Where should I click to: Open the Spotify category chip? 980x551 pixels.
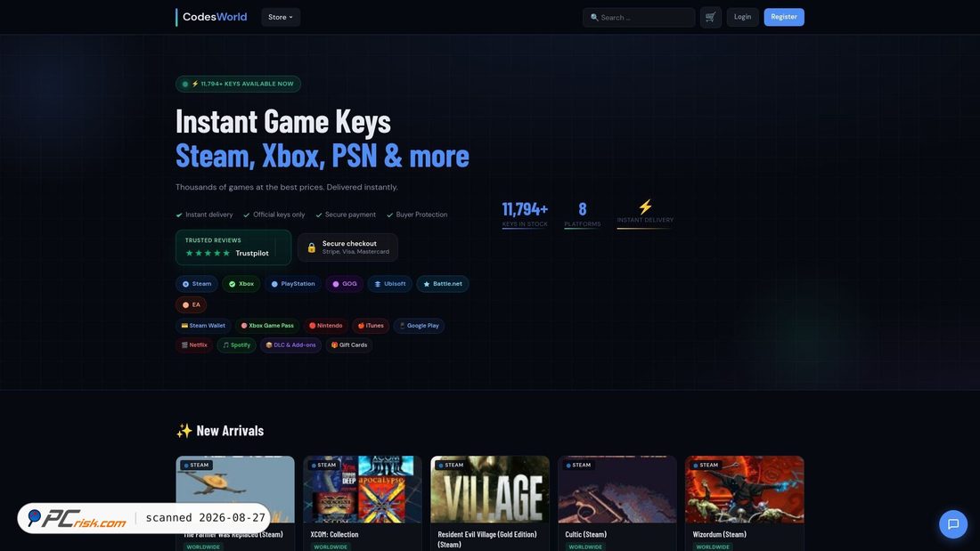point(237,344)
